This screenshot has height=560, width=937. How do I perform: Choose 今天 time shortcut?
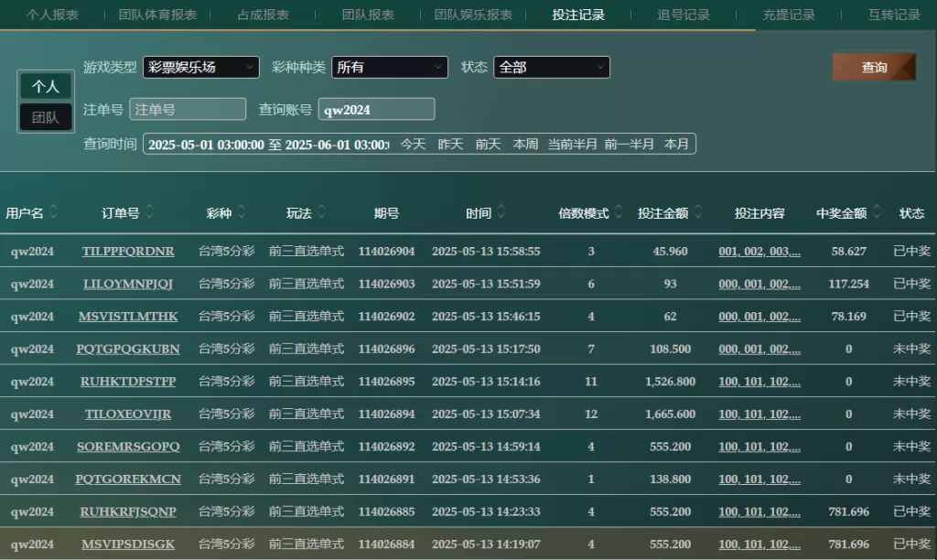[413, 144]
